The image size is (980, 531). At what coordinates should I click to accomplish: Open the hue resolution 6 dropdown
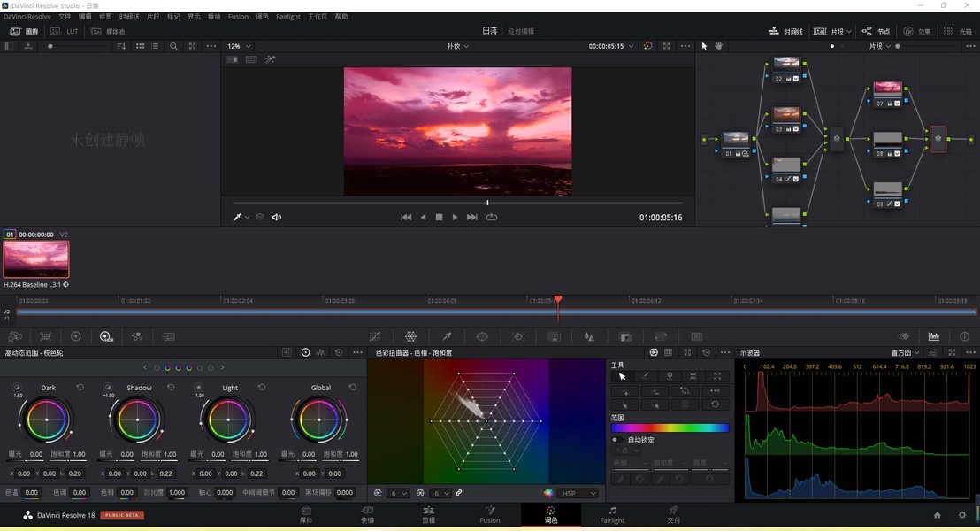[x=398, y=494]
